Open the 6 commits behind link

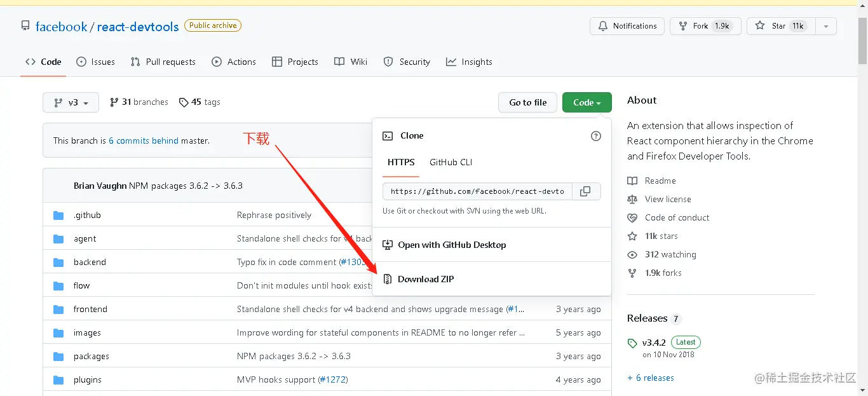(144, 141)
